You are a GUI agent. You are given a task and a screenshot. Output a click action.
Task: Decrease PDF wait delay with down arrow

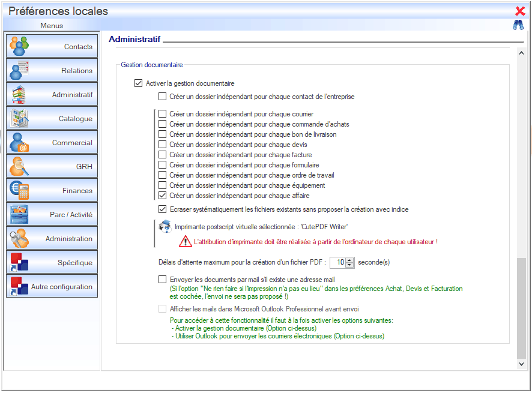[349, 265]
